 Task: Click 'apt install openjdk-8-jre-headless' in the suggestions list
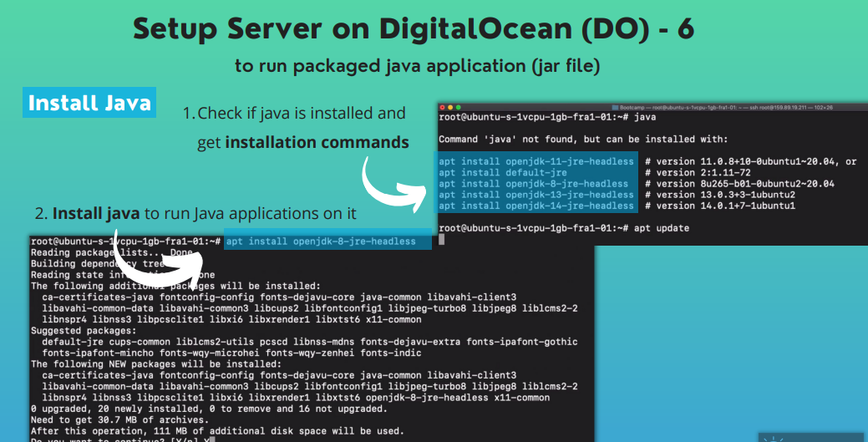533,184
